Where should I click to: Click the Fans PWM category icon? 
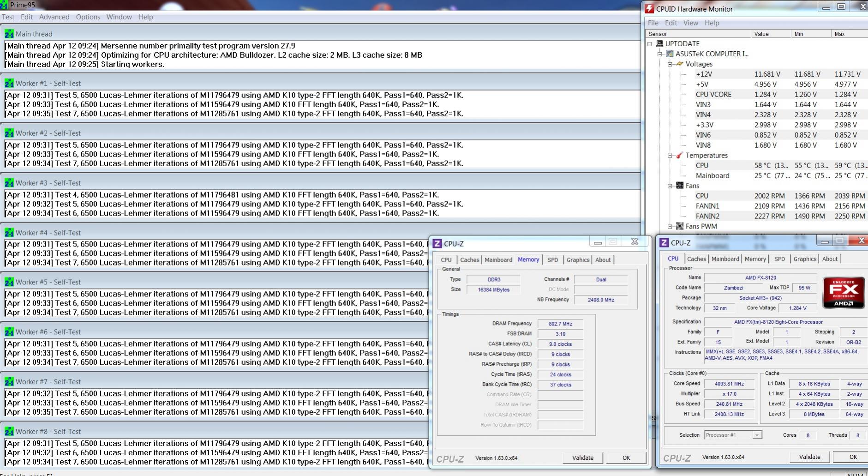coord(680,226)
